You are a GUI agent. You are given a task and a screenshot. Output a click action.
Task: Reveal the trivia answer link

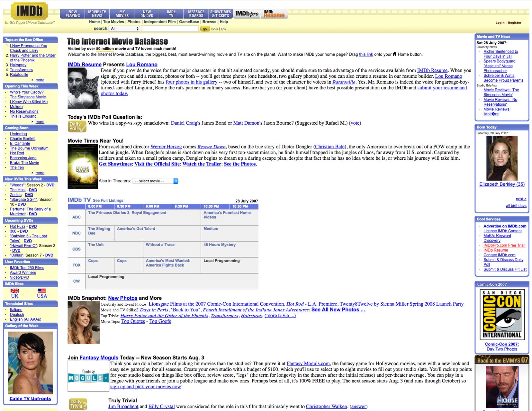point(359,406)
